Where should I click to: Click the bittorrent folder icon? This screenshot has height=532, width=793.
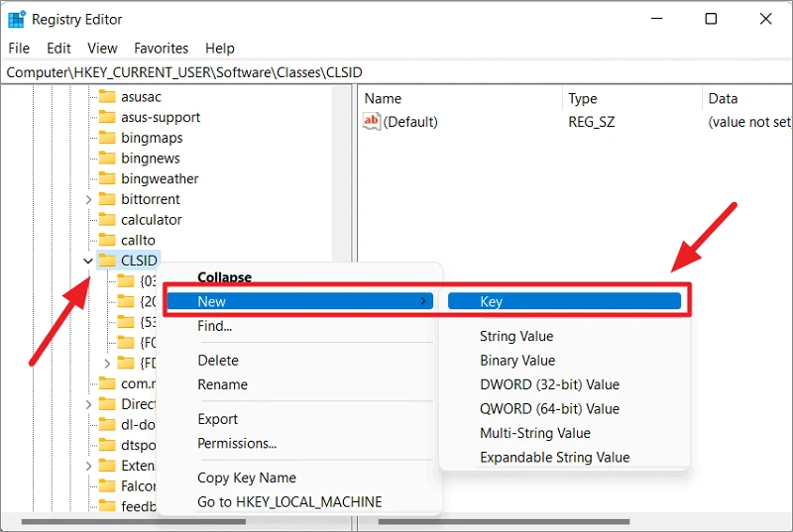coord(107,199)
